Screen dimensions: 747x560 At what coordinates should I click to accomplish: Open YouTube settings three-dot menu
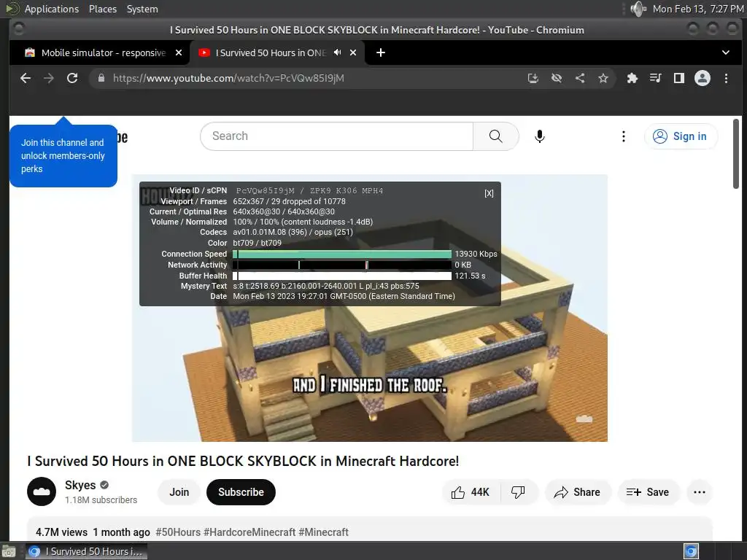tap(623, 136)
